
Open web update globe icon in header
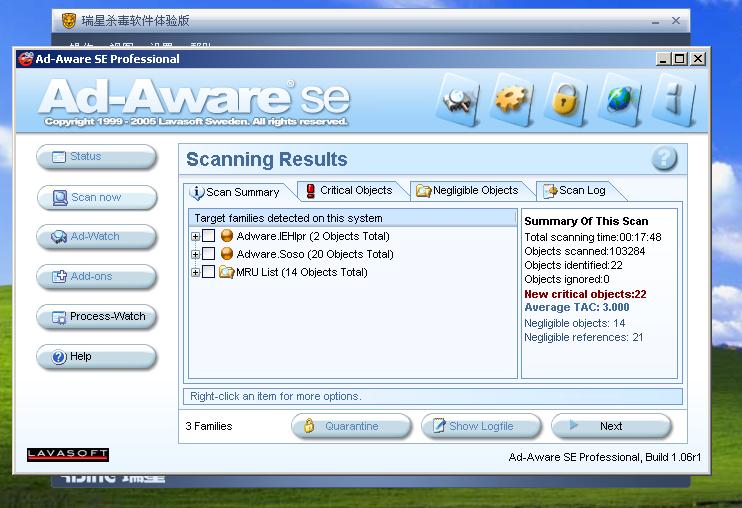click(620, 100)
